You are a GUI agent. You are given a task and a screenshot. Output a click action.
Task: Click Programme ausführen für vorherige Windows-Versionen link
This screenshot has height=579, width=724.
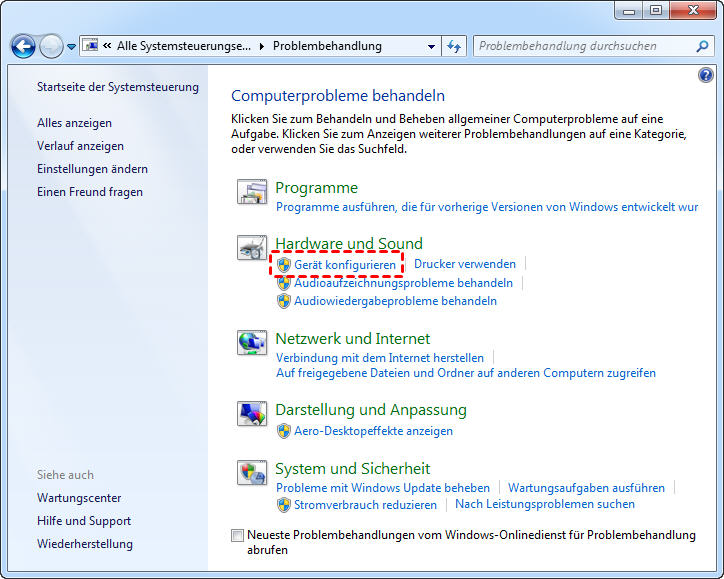click(x=487, y=207)
